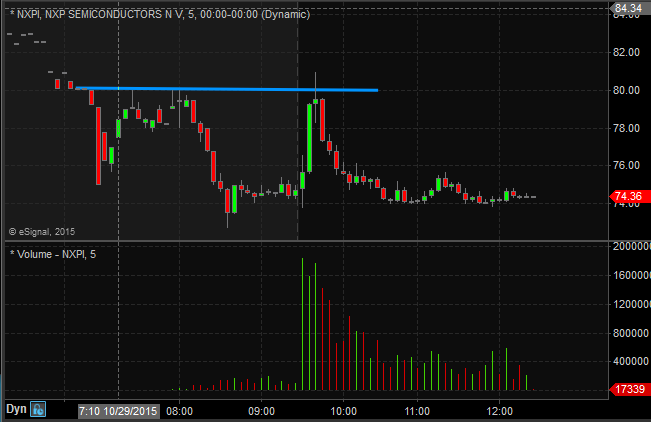The height and width of the screenshot is (422, 651).
Task: Click the 400000 volume axis label
Action: 631,361
